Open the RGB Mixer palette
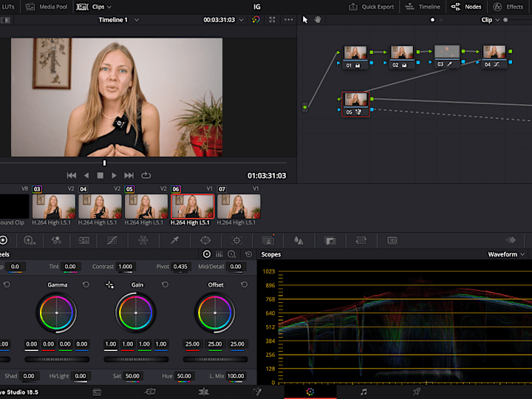Image resolution: width=532 pixels, height=399 pixels. 56,241
